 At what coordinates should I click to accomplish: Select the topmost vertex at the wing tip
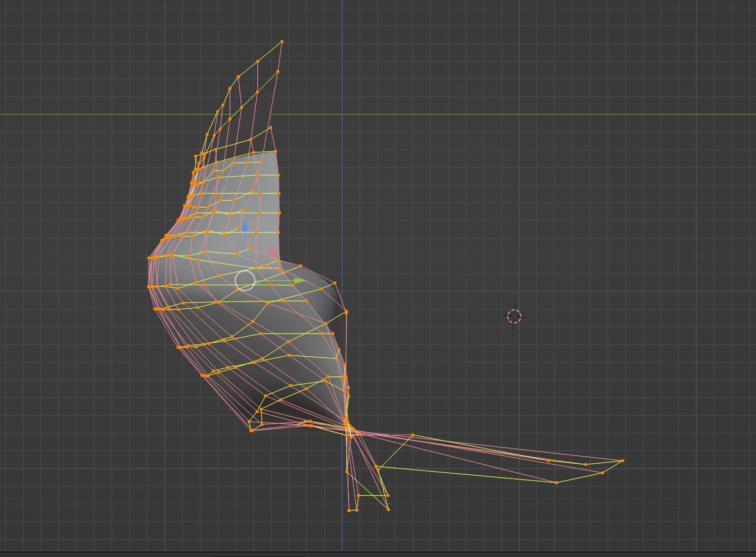point(282,41)
